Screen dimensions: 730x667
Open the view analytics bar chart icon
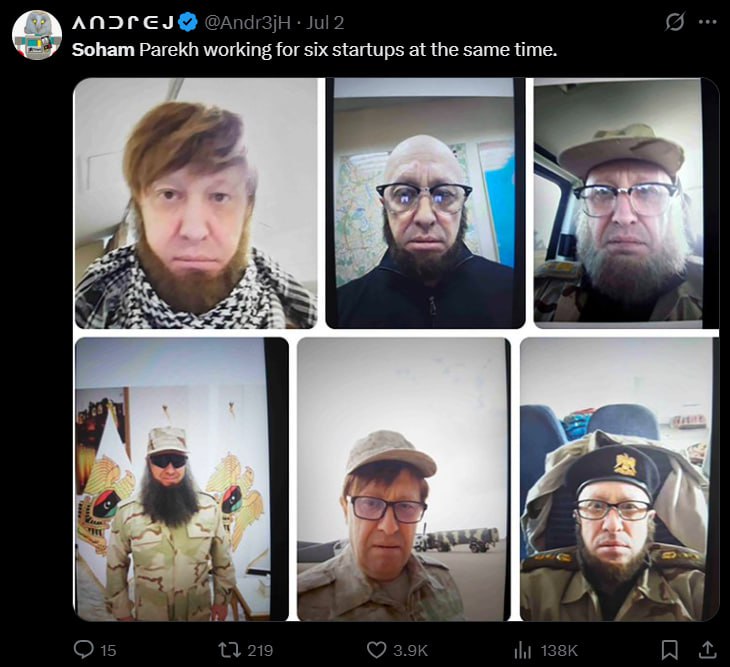pyautogui.click(x=522, y=650)
